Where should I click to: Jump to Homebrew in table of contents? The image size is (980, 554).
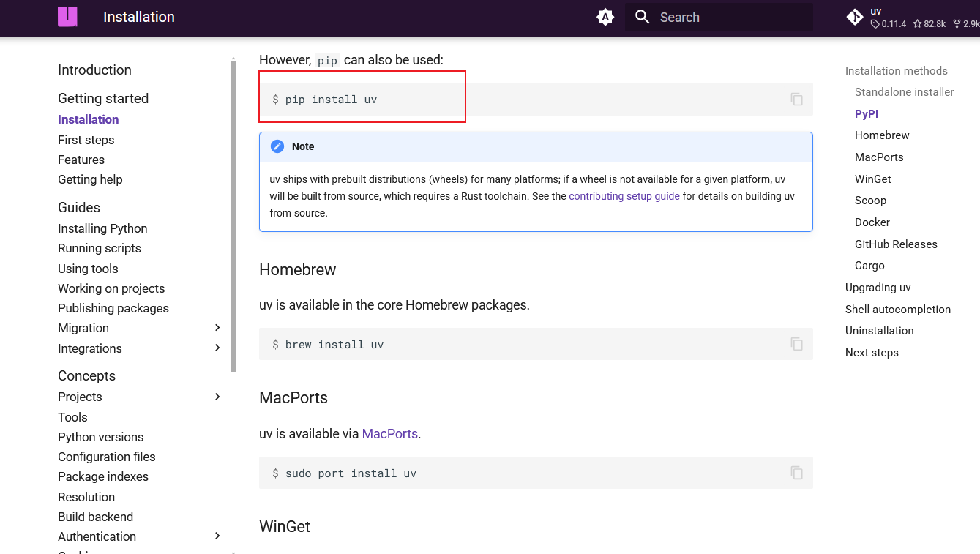tap(882, 135)
